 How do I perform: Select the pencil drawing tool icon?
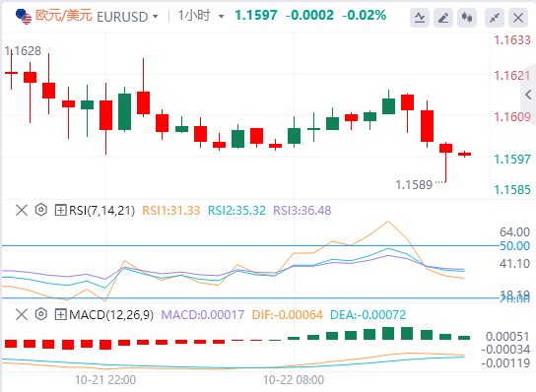443,18
